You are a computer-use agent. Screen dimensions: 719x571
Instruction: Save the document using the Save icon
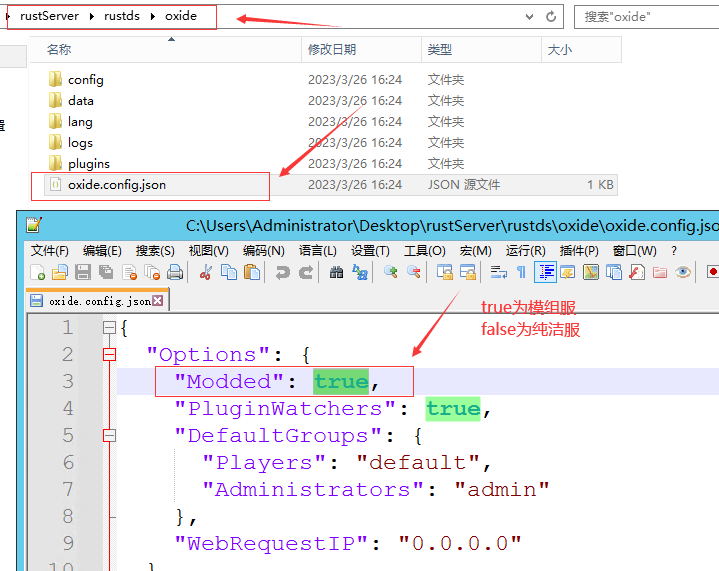pos(83,272)
